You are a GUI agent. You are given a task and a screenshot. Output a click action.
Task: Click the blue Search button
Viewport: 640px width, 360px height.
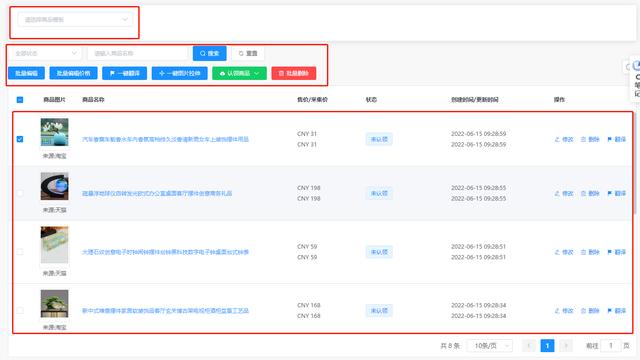209,53
